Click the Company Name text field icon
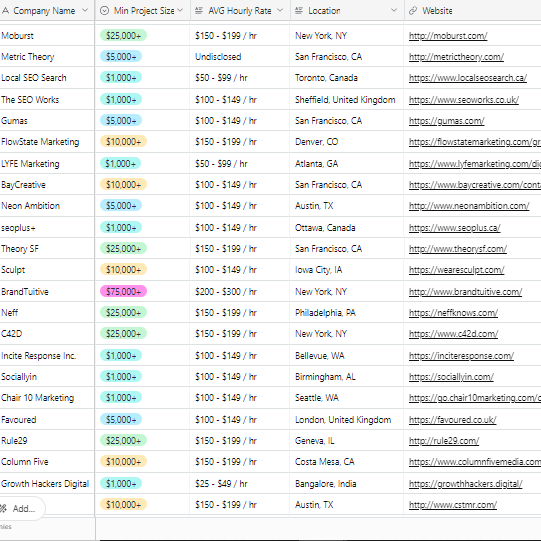 point(5,11)
